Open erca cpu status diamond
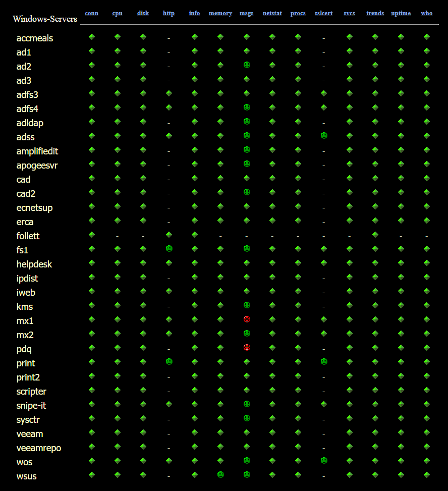Viewport: 448px width, 491px height. (118, 221)
